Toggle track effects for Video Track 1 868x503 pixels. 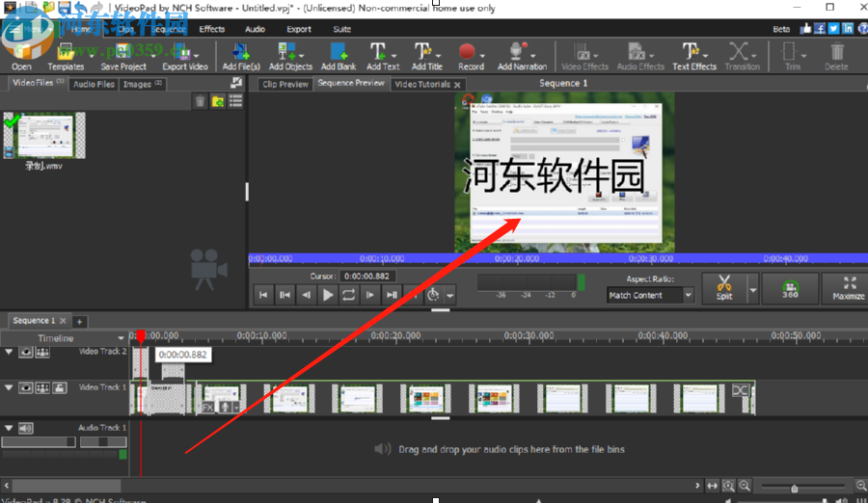[x=42, y=388]
